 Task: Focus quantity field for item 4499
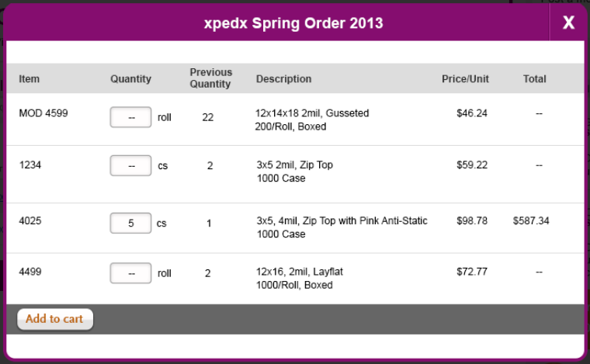coord(130,273)
